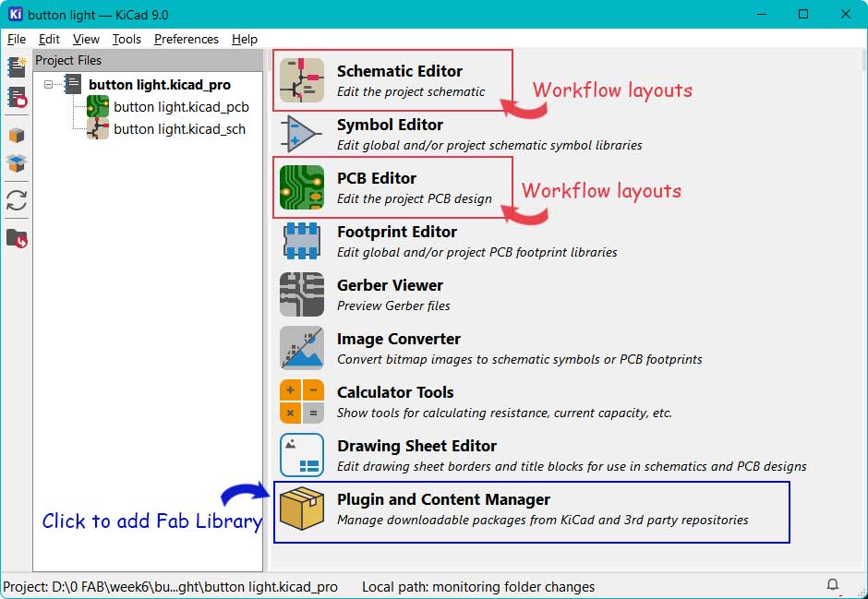
Task: Click the Footprint Editor title text
Action: coord(397,232)
